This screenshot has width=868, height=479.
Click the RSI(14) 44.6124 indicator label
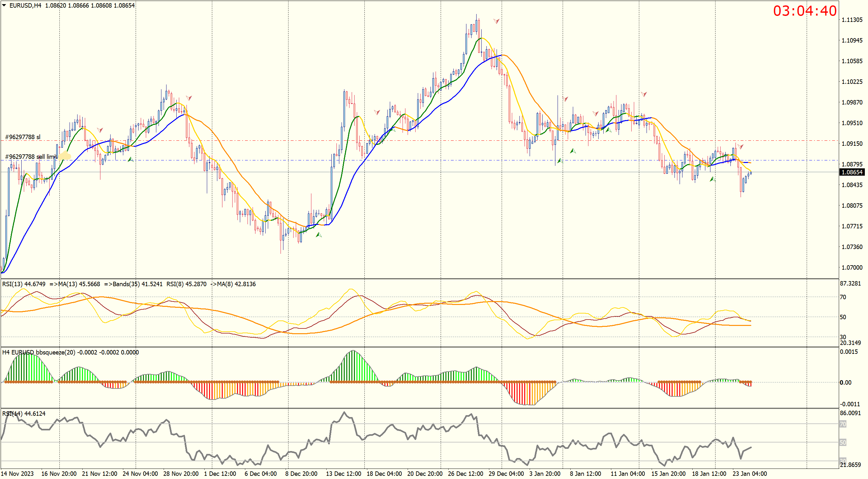24,414
